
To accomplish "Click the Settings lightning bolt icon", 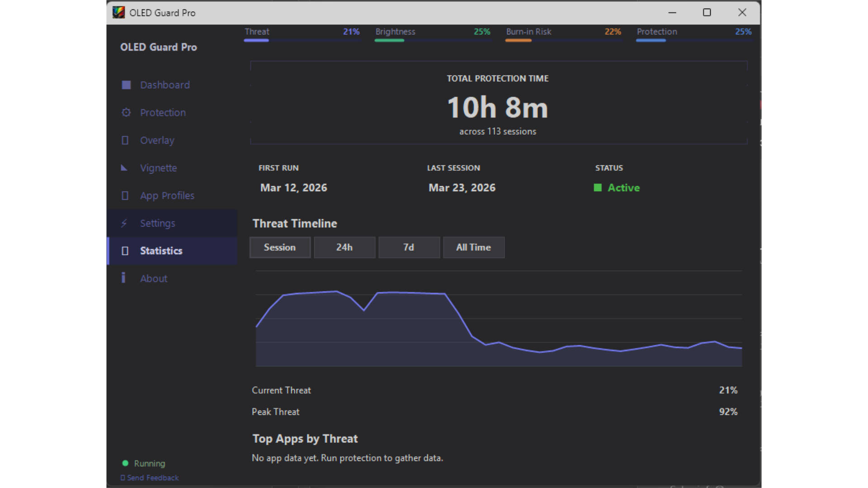I will [x=124, y=223].
